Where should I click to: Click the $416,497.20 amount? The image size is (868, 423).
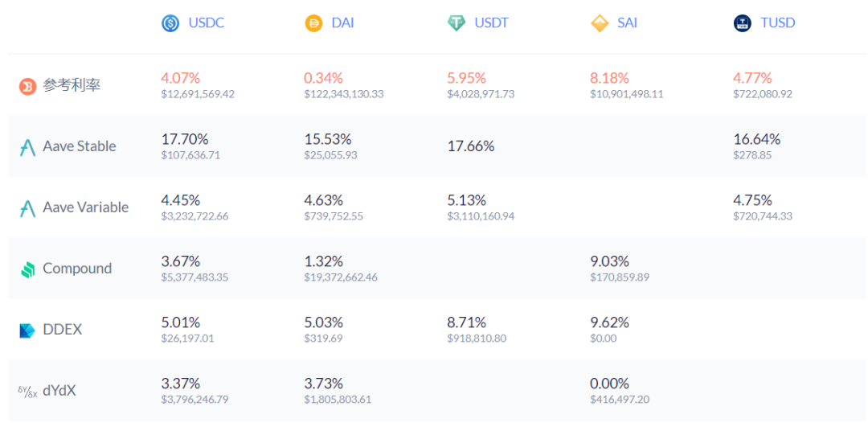(620, 399)
